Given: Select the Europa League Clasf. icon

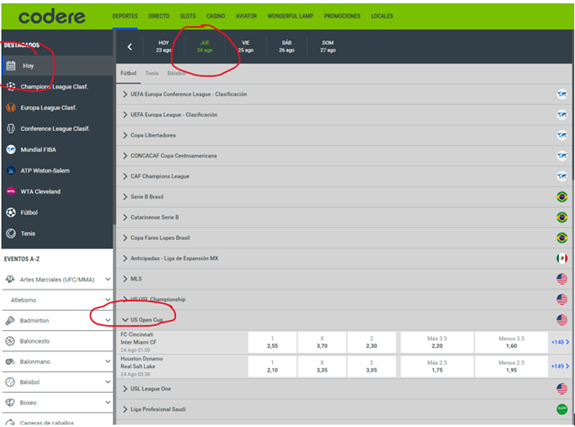Looking at the screenshot, I should click(11, 107).
